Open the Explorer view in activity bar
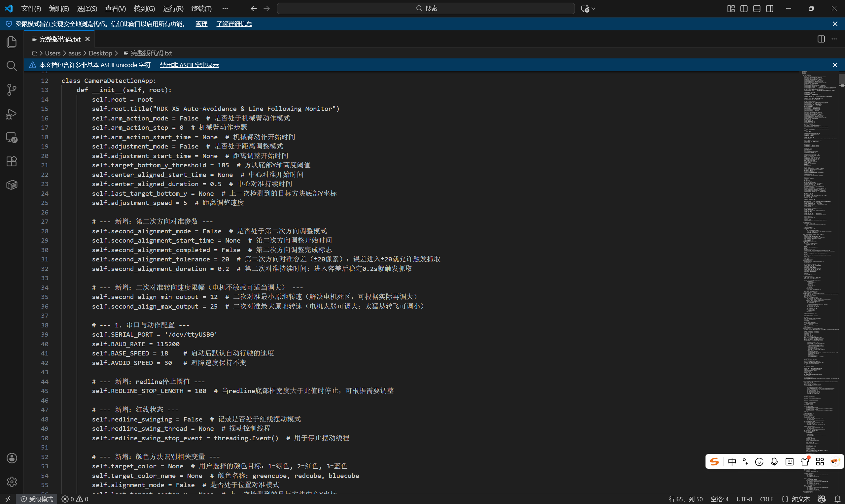 click(12, 42)
